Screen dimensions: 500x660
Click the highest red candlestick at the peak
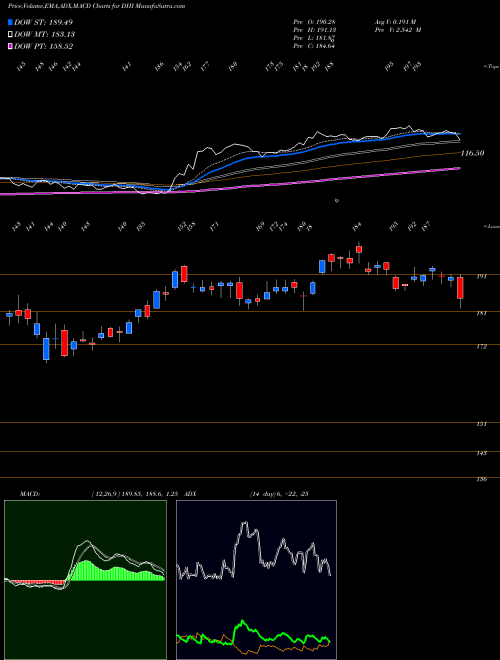[359, 250]
